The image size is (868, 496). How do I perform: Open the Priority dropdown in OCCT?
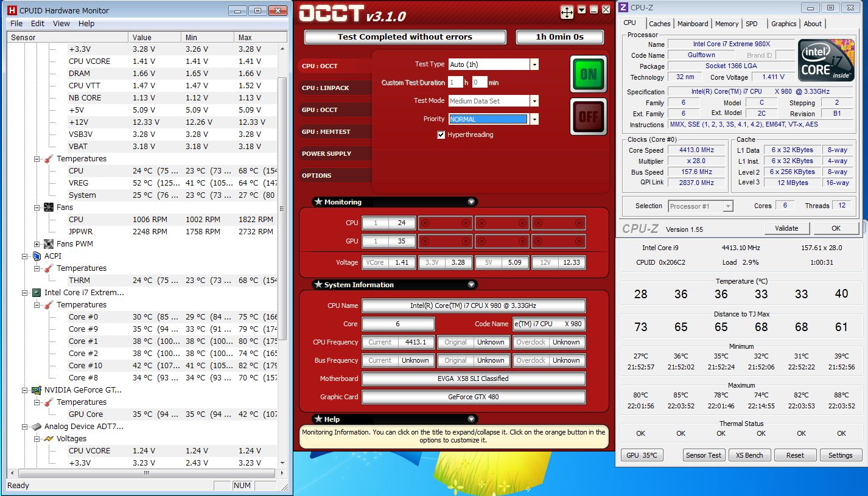[x=534, y=119]
